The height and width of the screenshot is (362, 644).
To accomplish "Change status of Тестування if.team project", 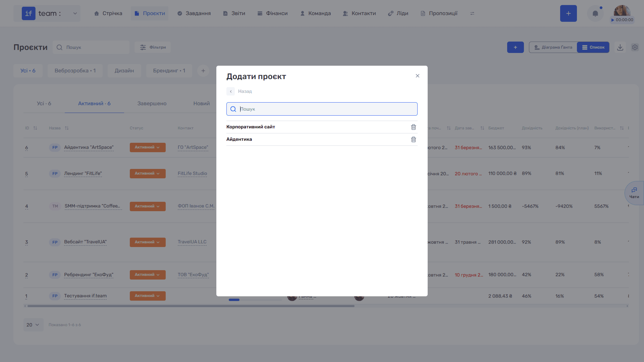I will click(148, 296).
